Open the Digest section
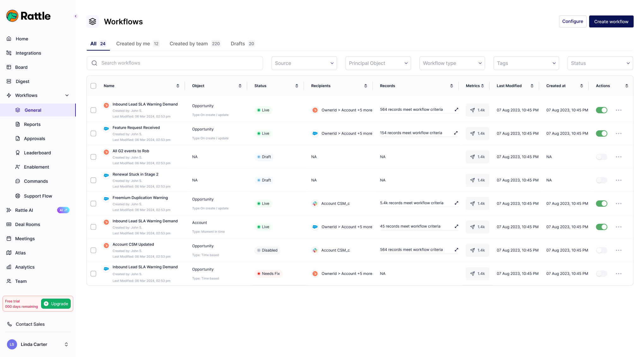Image resolution: width=644 pixels, height=357 pixels. (22, 81)
